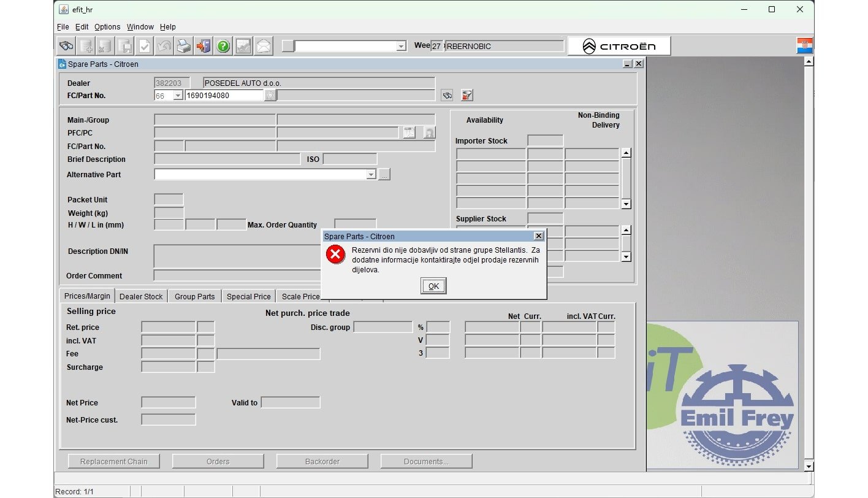Open the toolbar combo box dropdown

tap(401, 46)
